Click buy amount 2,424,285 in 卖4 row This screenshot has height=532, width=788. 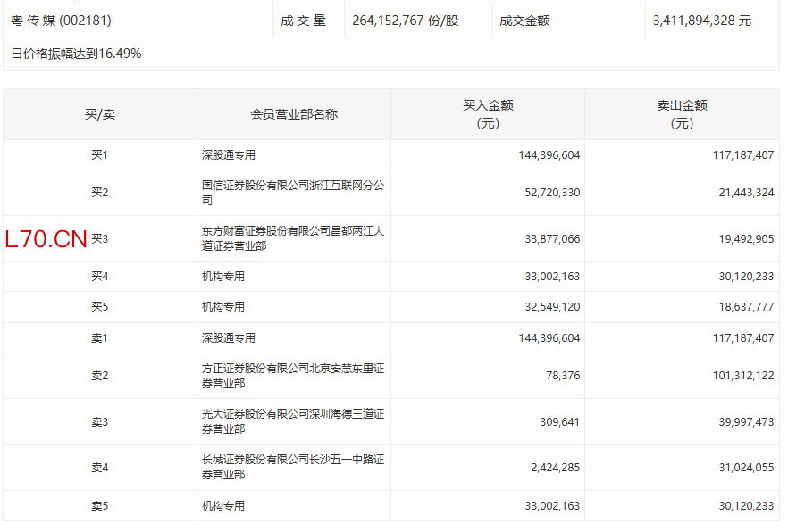(555, 467)
